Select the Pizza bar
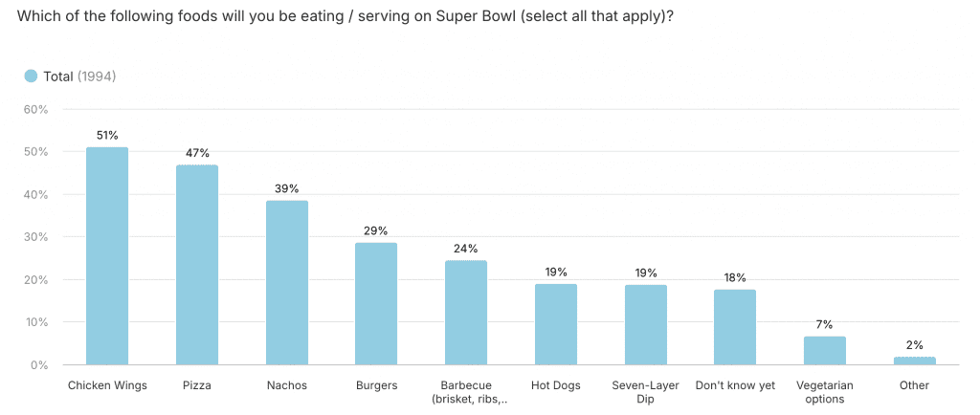The image size is (980, 415). [196, 265]
